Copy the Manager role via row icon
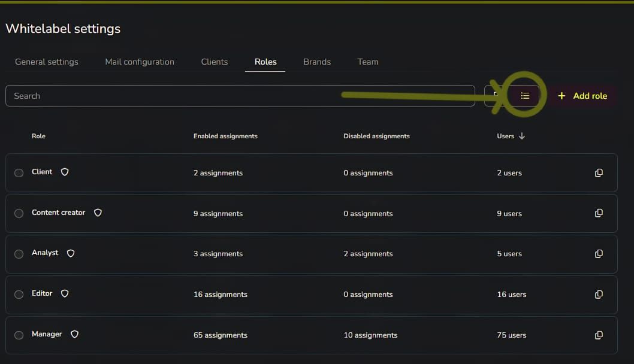634x364 pixels. pos(599,335)
